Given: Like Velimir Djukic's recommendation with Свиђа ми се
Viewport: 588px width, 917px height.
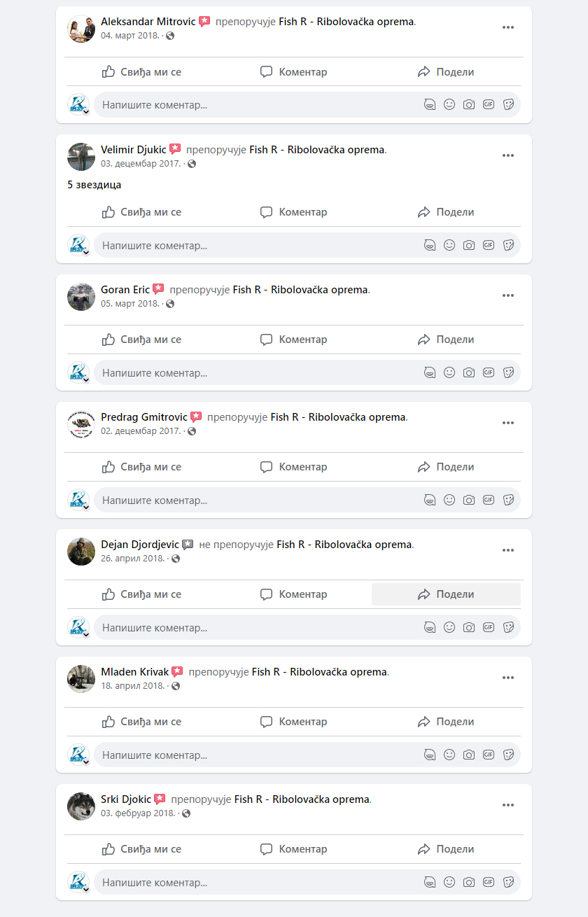Looking at the screenshot, I should click(x=141, y=212).
